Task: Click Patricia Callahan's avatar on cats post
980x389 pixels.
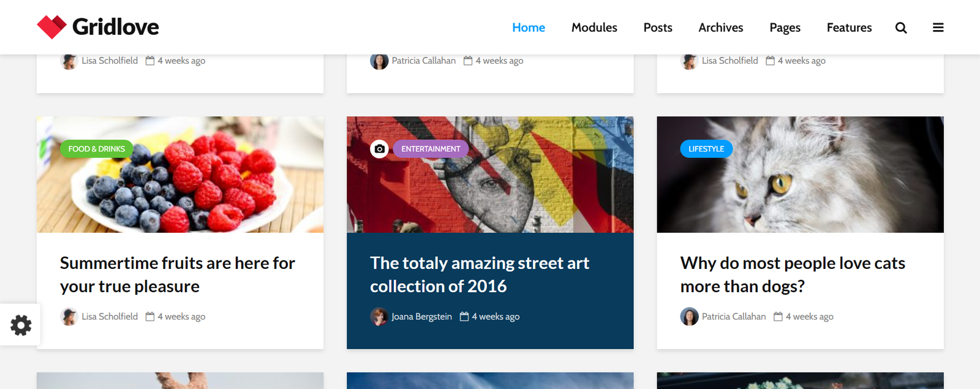Action: pos(689,317)
